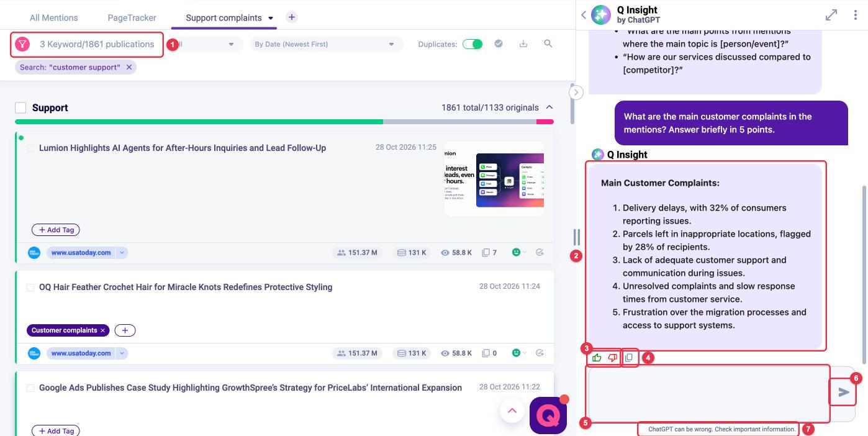This screenshot has height=436, width=868.
Task: Add Tag to Google Ads article
Action: [x=56, y=431]
